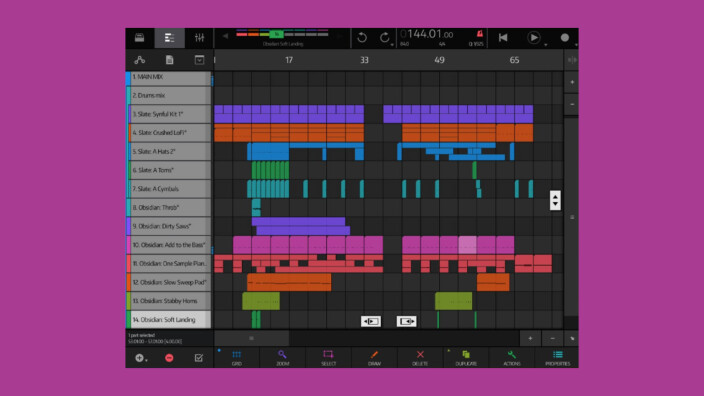Click the diagonal arrow zoom-fit button
This screenshot has height=396, width=704.
(x=572, y=339)
